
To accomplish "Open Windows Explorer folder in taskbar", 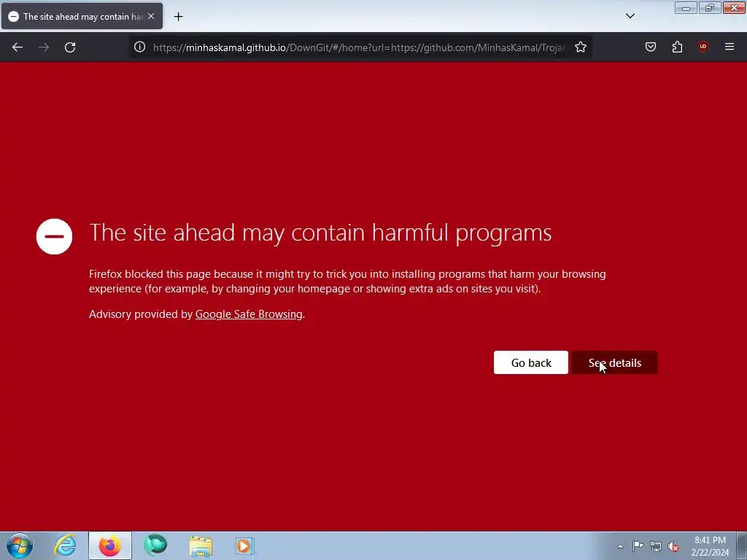I will (x=201, y=545).
